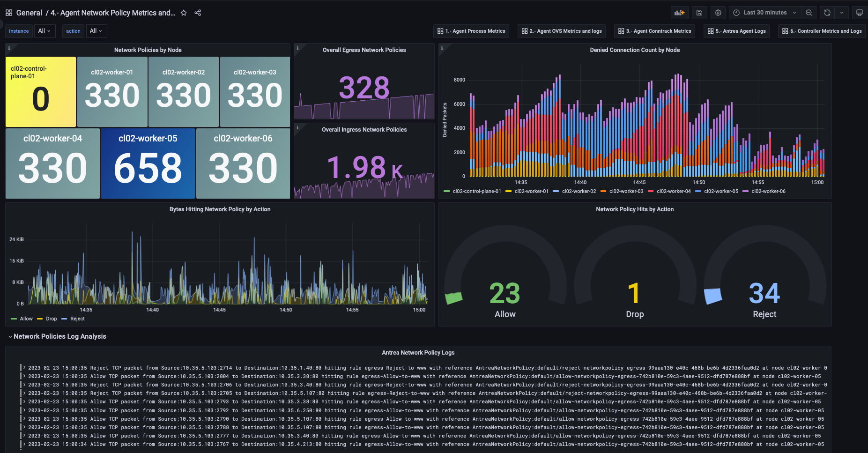Refresh the dashboard with the refresh icon
868x453 pixels.
[826, 13]
